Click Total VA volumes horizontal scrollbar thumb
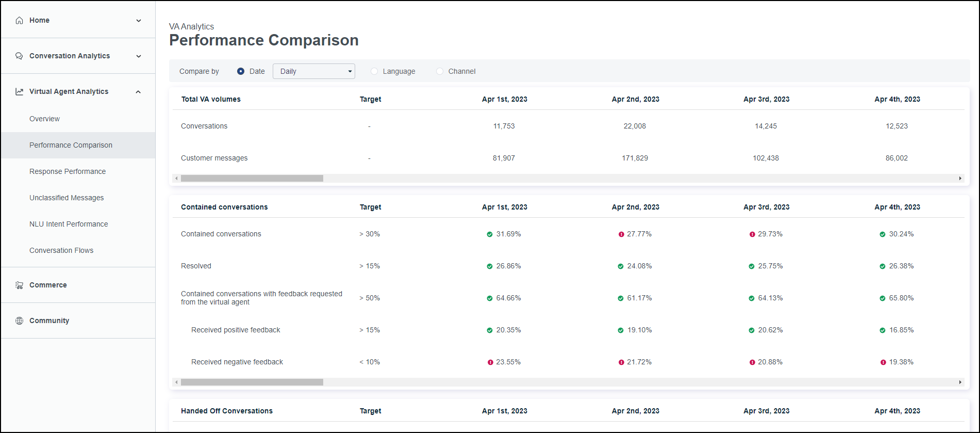 coord(252,179)
